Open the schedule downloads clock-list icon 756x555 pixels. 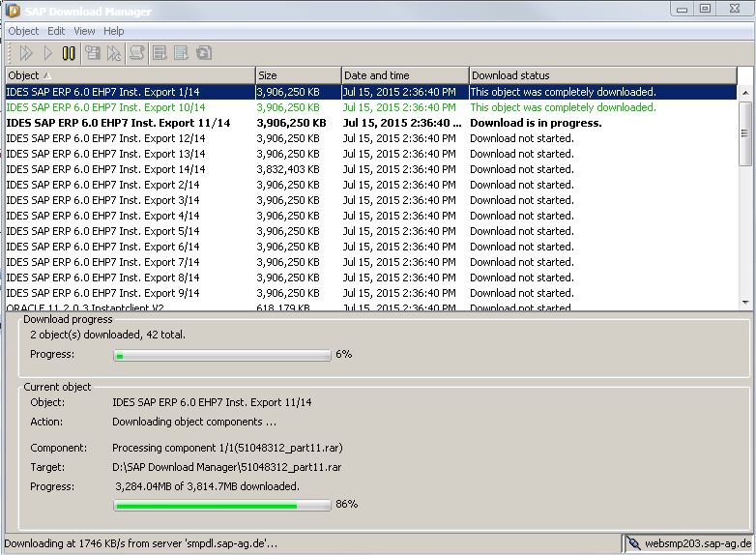click(92, 52)
